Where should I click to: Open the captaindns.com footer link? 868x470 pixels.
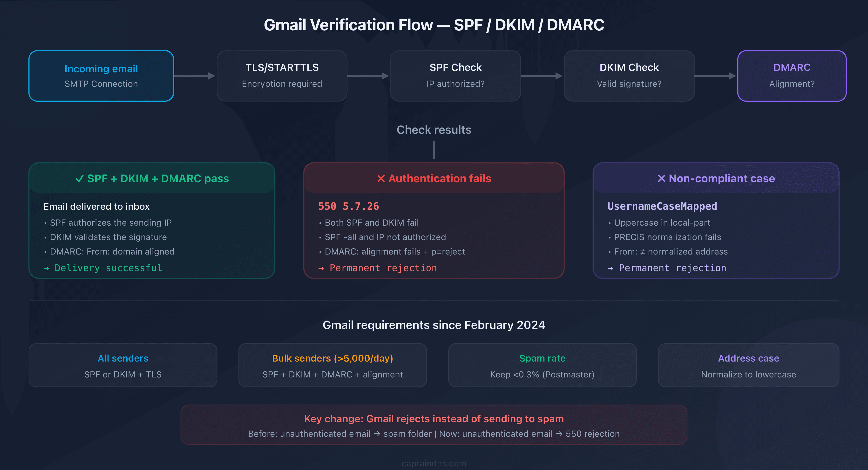(434, 463)
